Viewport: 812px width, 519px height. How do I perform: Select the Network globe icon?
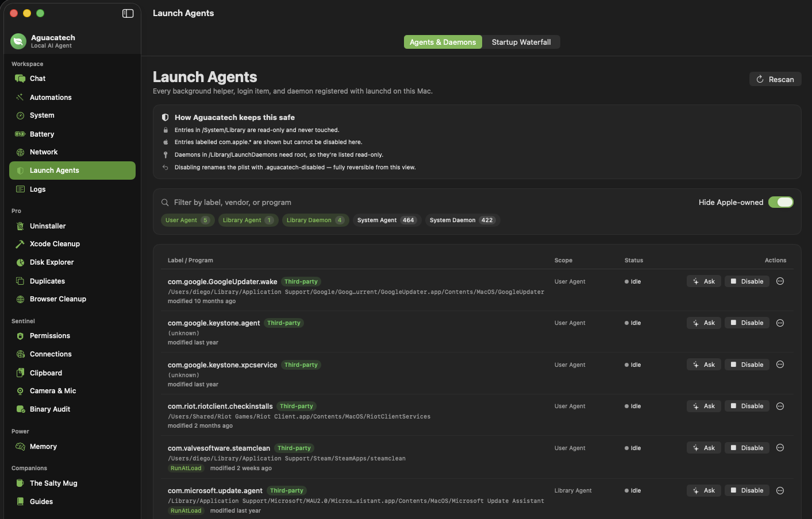[x=20, y=152]
